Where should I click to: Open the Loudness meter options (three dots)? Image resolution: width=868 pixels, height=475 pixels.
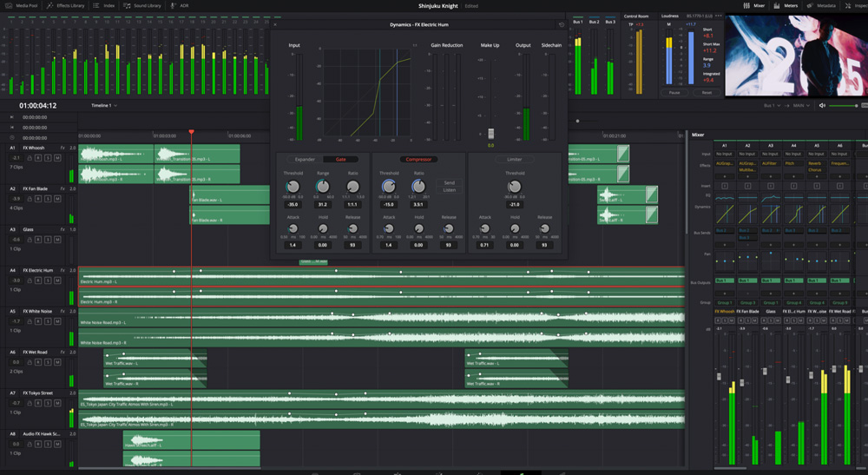[719, 16]
